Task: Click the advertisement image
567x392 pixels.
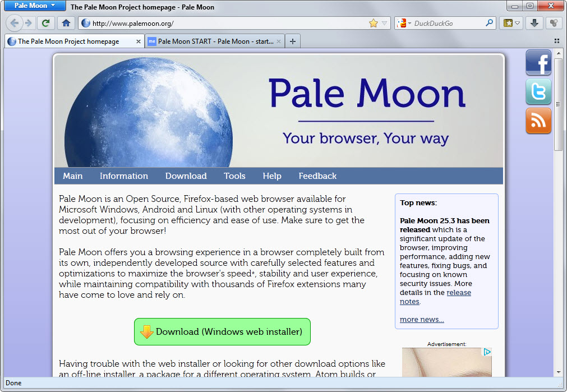Action: (x=446, y=362)
